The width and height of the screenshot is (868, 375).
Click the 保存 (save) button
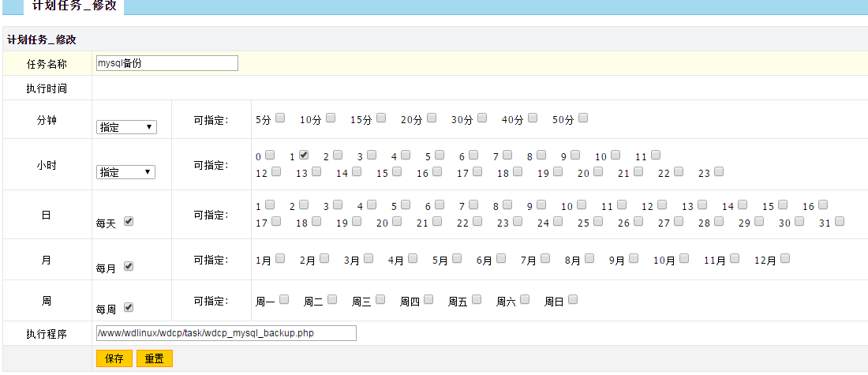pyautogui.click(x=114, y=358)
